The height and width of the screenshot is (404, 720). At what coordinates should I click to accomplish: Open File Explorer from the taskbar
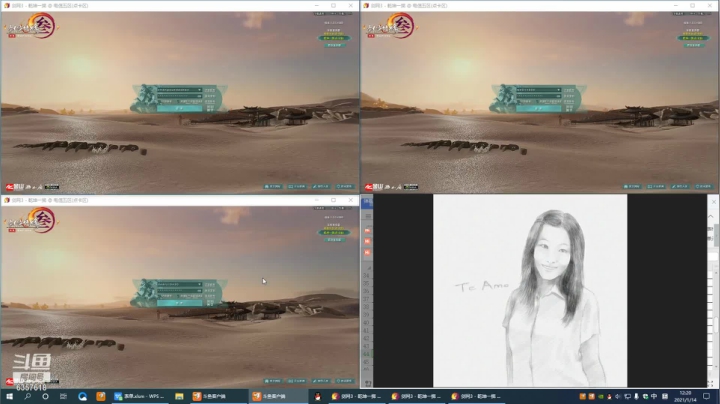tap(179, 396)
